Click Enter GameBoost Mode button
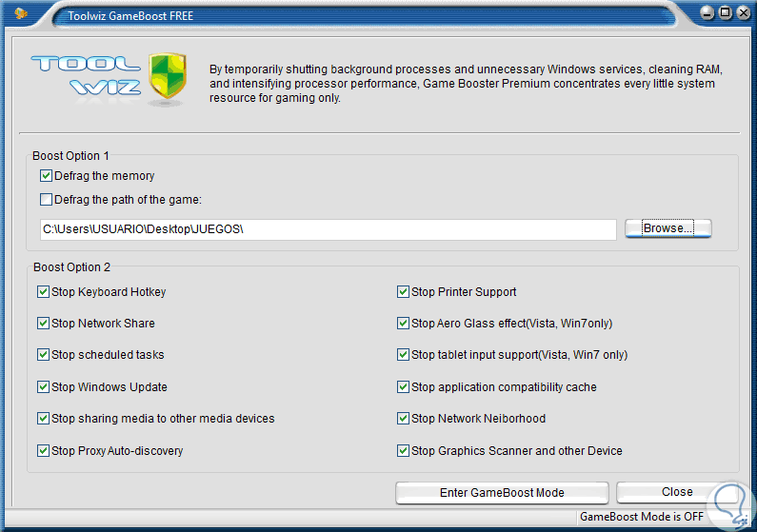The image size is (757, 532). point(502,492)
